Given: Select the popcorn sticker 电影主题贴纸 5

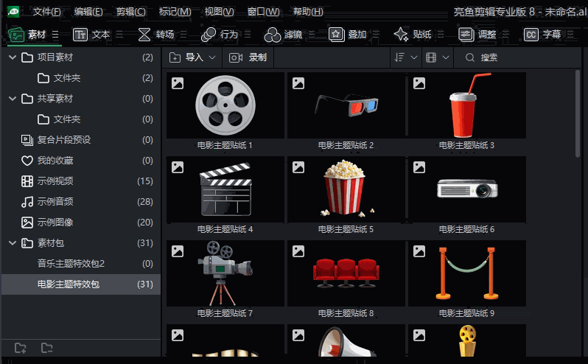Looking at the screenshot, I should tap(346, 189).
